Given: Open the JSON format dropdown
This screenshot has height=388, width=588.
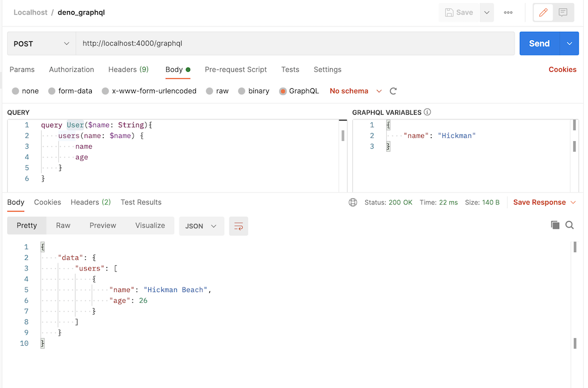Looking at the screenshot, I should (x=201, y=226).
